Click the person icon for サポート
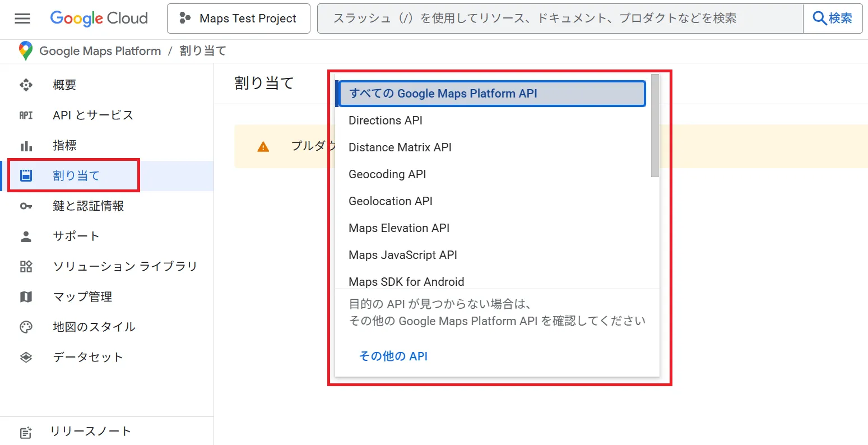 pos(26,237)
